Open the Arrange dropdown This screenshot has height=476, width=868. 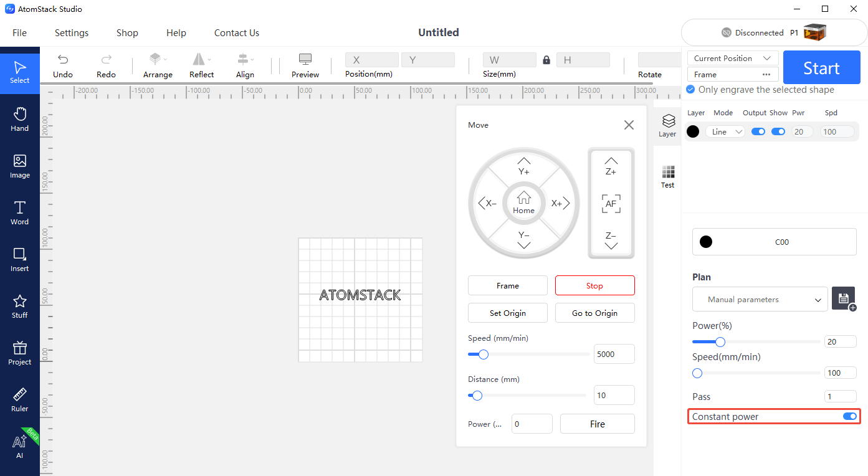click(158, 65)
